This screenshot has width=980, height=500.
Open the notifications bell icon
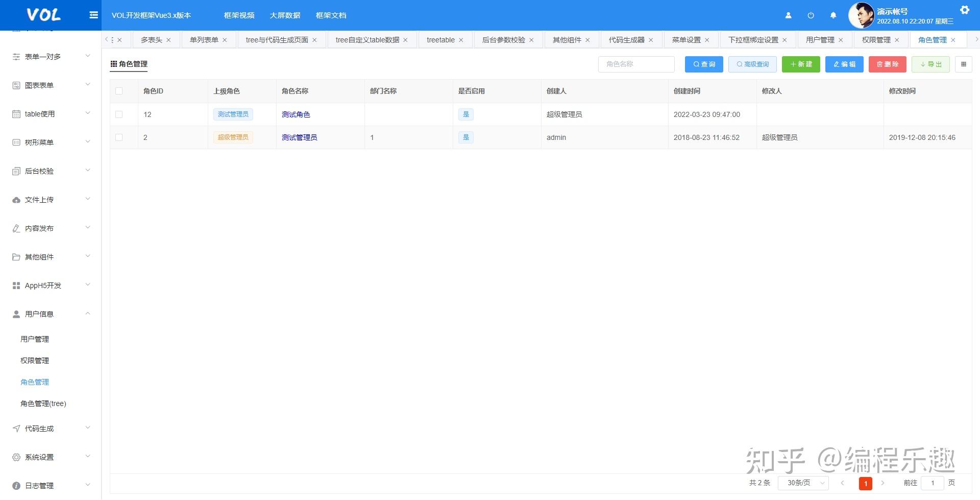pos(833,15)
